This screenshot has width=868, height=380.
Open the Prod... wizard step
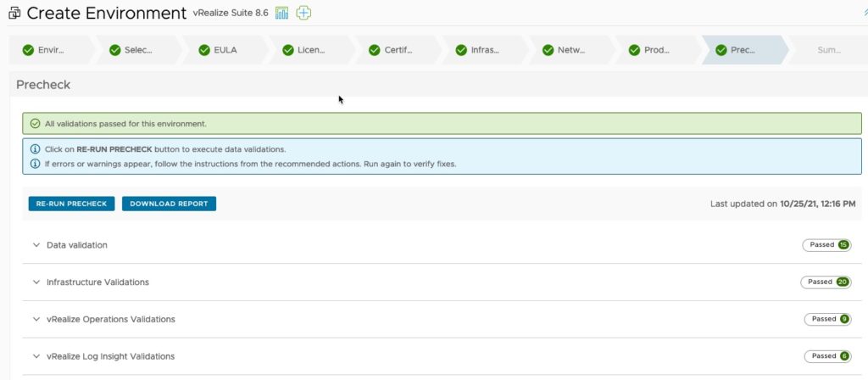coord(658,50)
